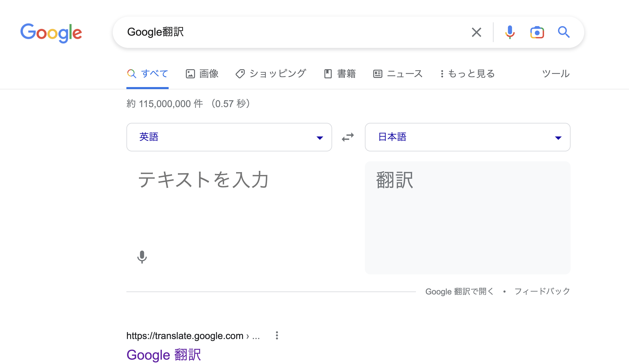Open Google Lens camera search
The image size is (629, 364).
click(537, 32)
